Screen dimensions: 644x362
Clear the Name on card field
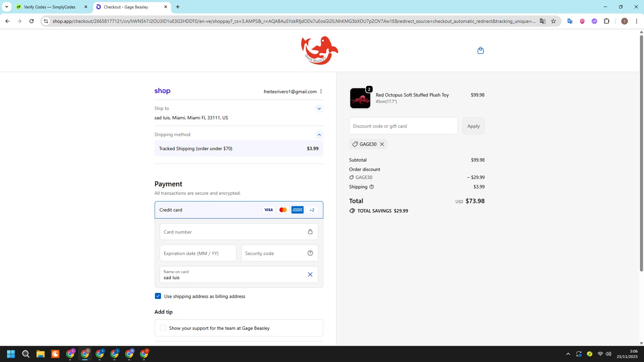pos(310,275)
